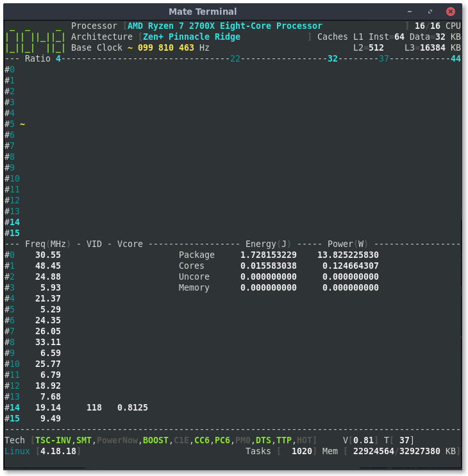Click the base clock value 099 810 463
This screenshot has width=468, height=476.
coord(166,47)
